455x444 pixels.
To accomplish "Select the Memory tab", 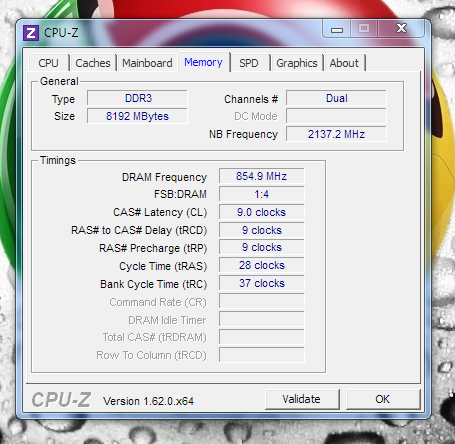I will click(203, 62).
